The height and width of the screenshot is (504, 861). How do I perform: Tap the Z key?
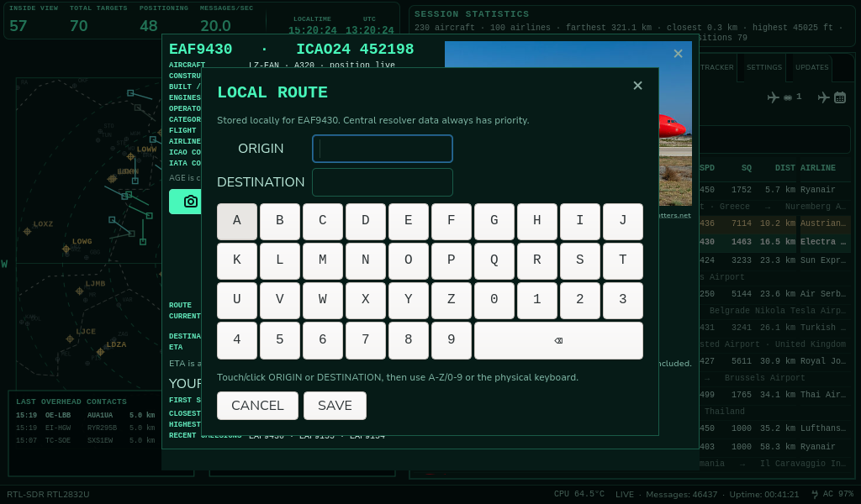452,301
